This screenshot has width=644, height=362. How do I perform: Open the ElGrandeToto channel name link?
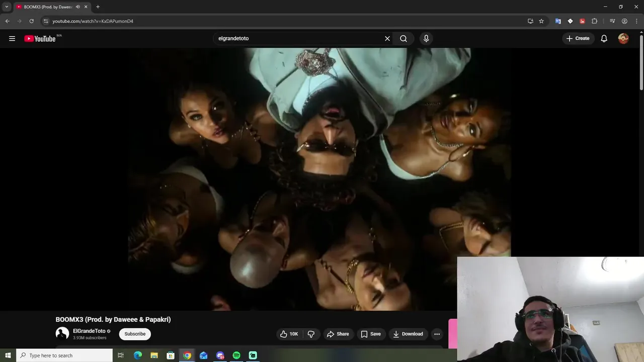point(89,331)
